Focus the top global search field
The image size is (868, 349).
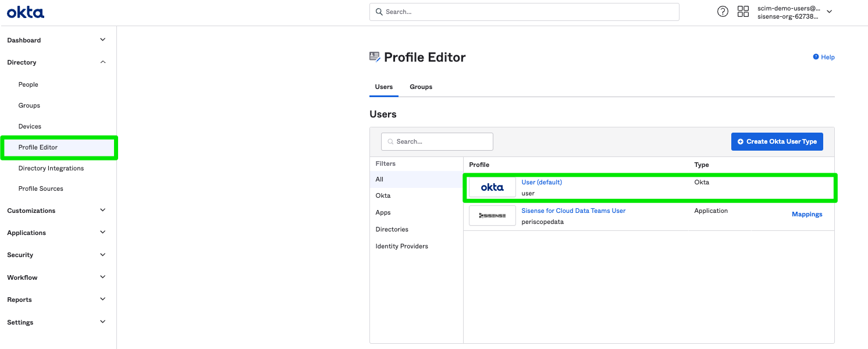(x=524, y=12)
